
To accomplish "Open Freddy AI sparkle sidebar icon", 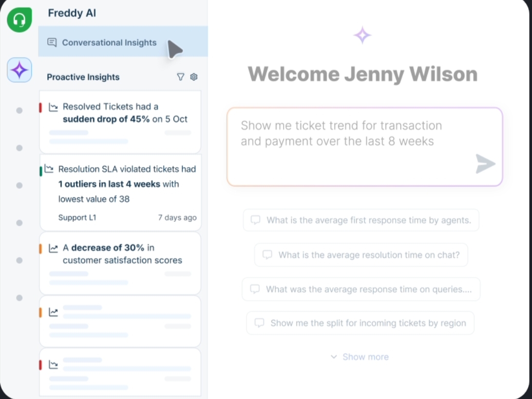I will (x=19, y=70).
